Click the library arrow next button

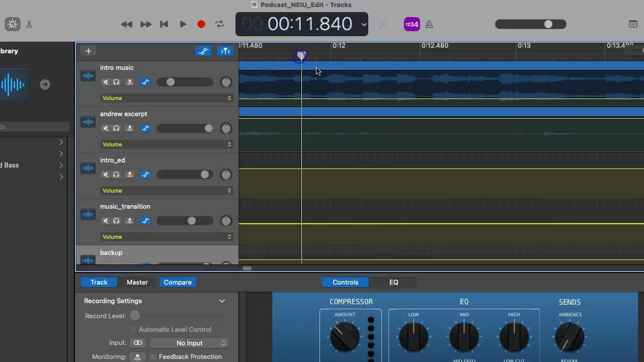point(45,84)
